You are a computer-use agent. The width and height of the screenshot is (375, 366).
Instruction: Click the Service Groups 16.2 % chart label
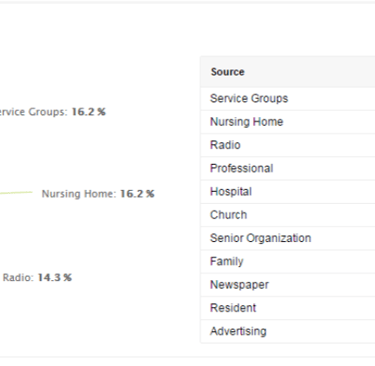point(53,112)
